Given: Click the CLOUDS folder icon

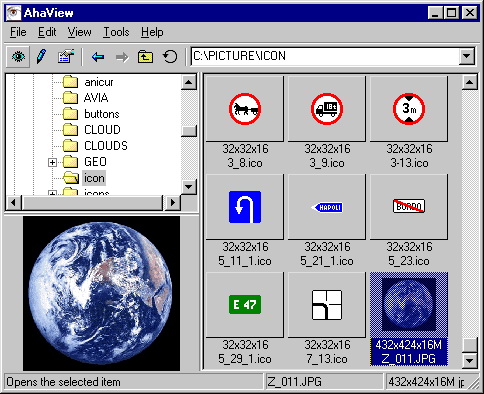Looking at the screenshot, I should coord(70,146).
